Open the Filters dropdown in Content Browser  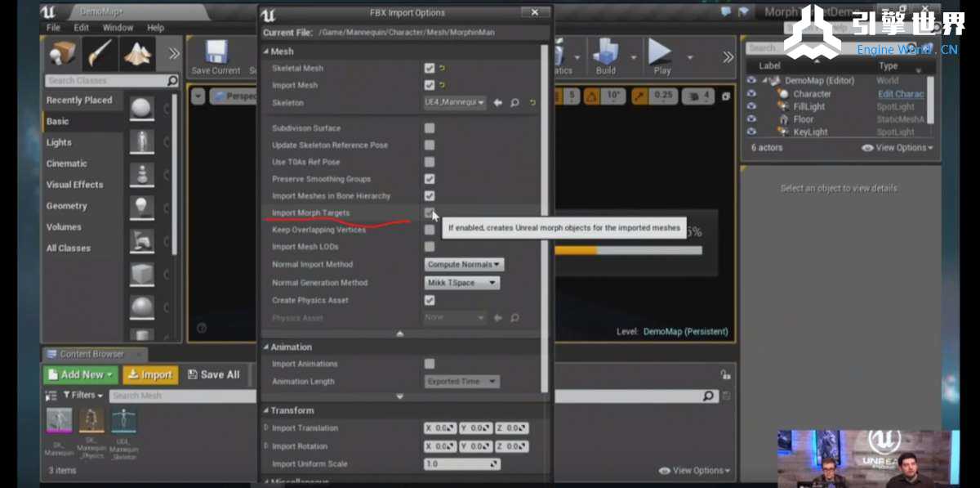[x=84, y=396]
